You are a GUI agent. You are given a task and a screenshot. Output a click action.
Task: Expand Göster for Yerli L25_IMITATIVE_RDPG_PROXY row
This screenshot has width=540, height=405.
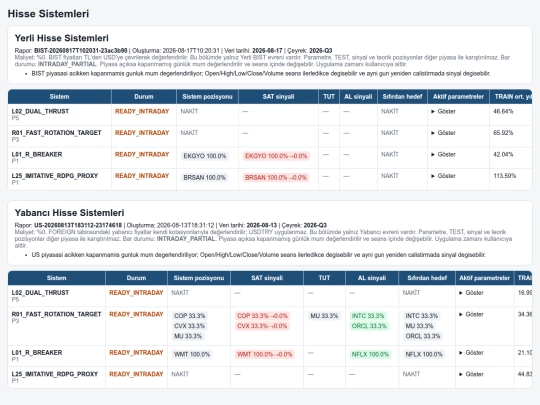click(x=443, y=176)
